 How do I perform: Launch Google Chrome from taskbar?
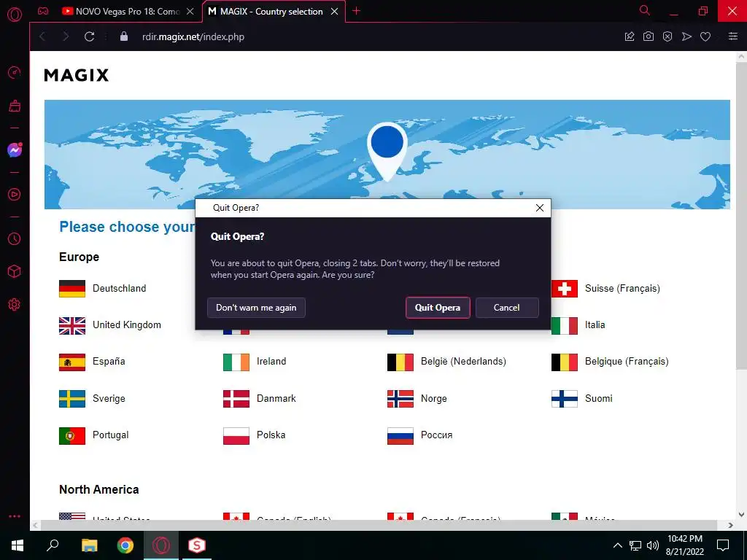pos(125,545)
